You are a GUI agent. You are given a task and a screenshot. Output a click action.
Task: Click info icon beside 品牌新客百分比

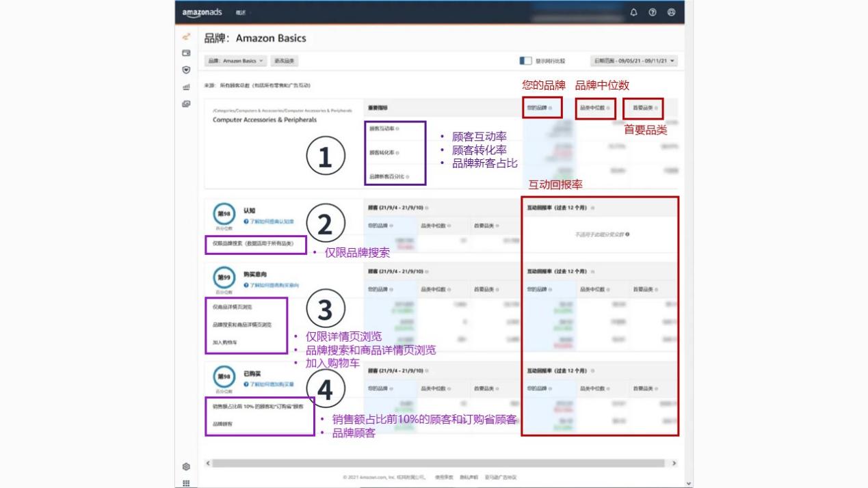[x=408, y=176]
